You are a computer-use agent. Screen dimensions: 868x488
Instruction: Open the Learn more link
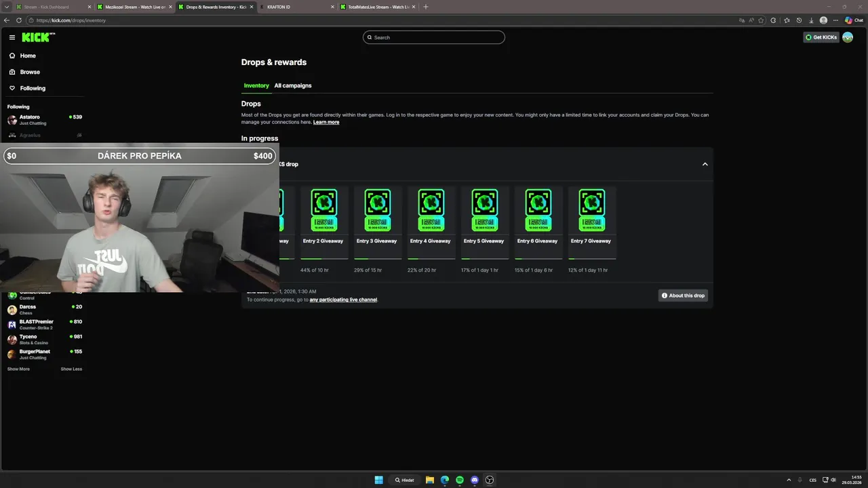326,122
